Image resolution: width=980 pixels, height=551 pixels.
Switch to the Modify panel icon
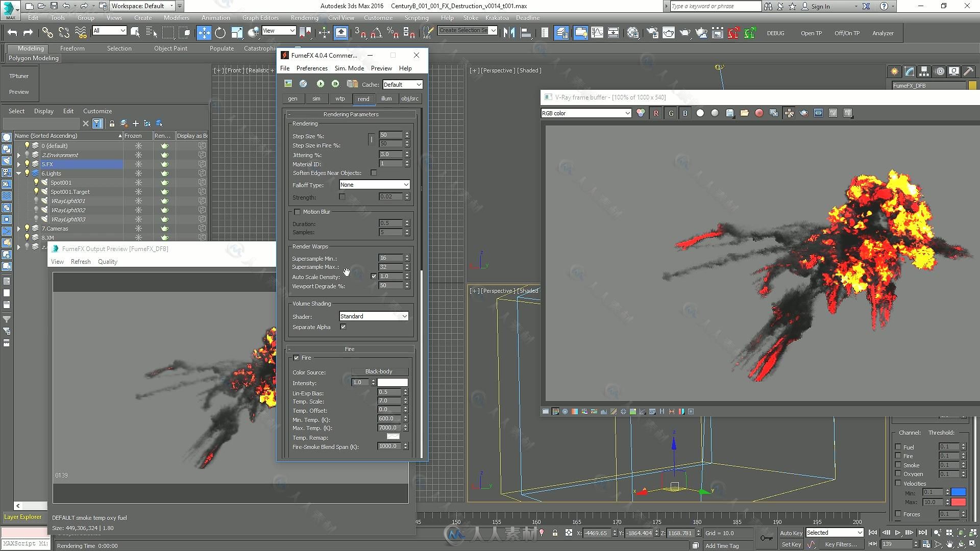tap(909, 71)
